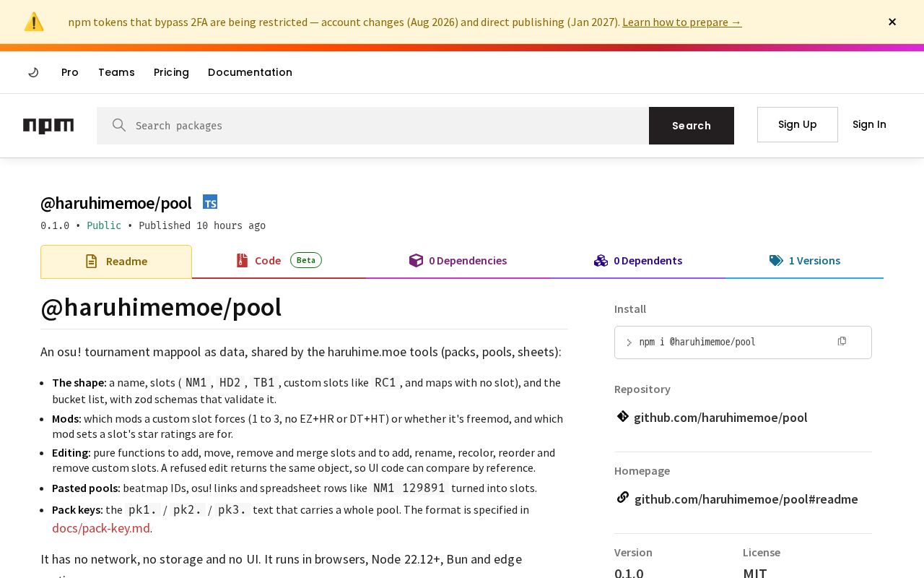Click the NM1 129891 code snippet
The image size is (924, 578).
(409, 488)
